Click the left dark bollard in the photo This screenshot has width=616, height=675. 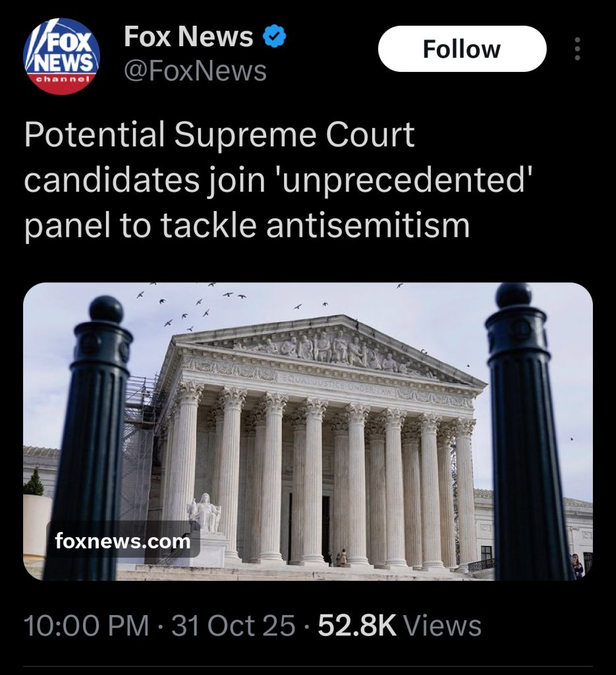tap(91, 437)
